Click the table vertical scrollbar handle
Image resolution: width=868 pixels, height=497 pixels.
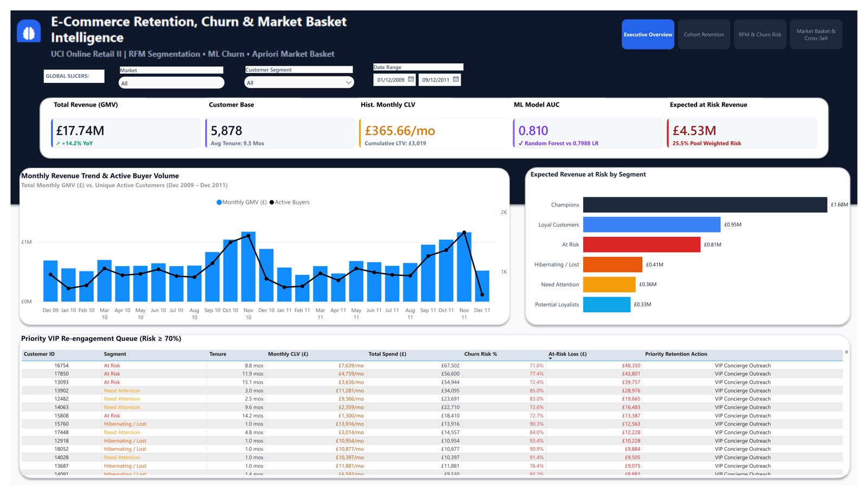(846, 352)
